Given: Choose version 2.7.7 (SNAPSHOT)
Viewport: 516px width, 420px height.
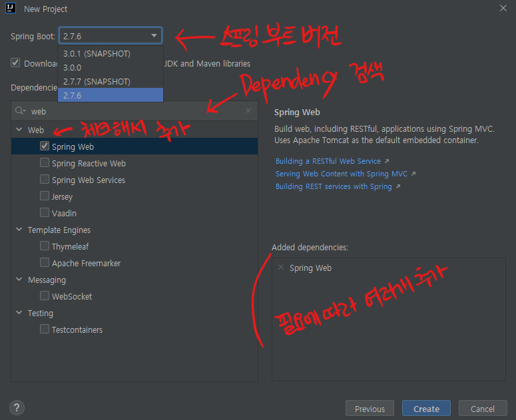Looking at the screenshot, I should 111,82.
